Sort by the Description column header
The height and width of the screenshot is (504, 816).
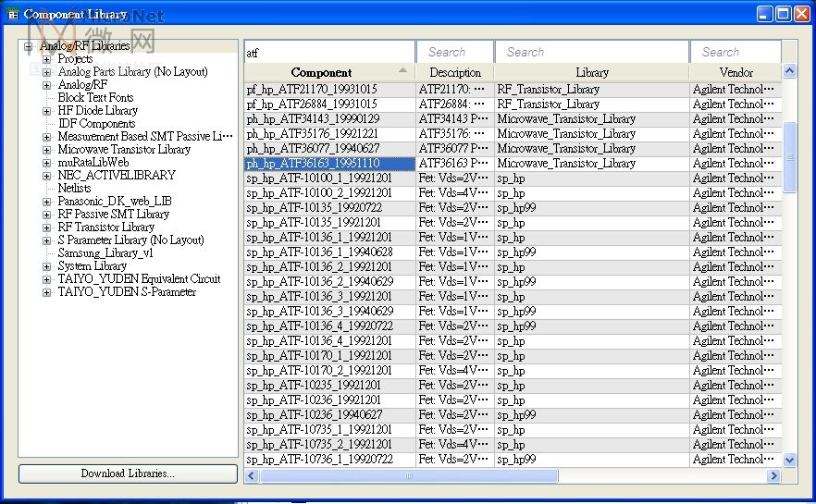coord(455,73)
